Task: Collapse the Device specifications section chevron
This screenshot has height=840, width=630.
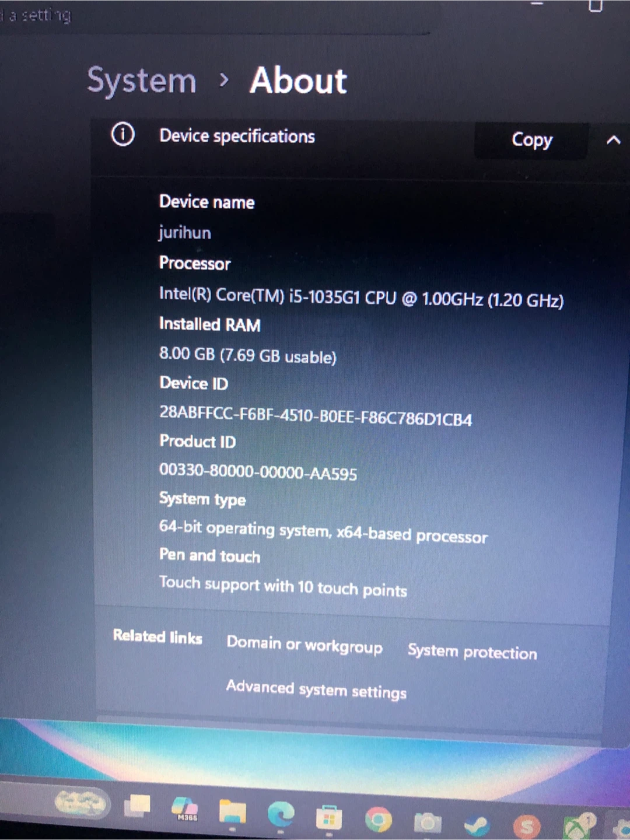Action: (x=612, y=140)
